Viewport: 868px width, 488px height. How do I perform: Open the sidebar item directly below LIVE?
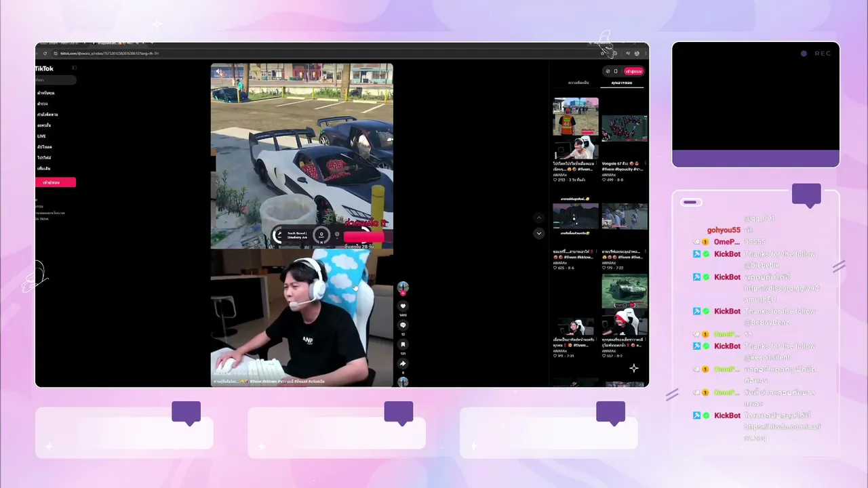point(45,147)
